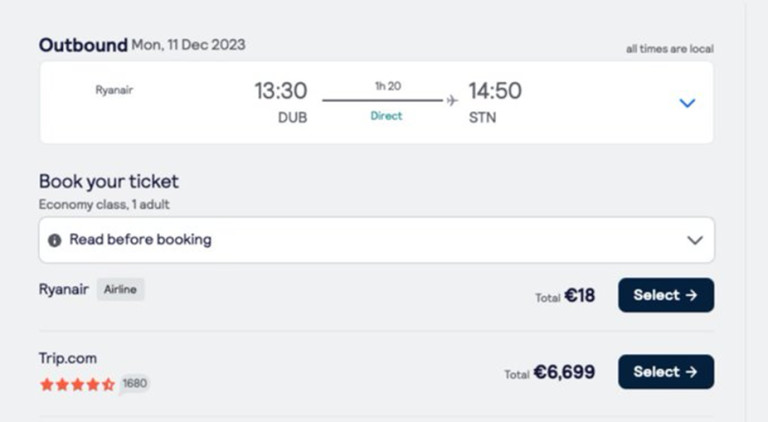The image size is (768, 422).
Task: Select the Trip.com €6,699 ticket
Action: (x=665, y=372)
